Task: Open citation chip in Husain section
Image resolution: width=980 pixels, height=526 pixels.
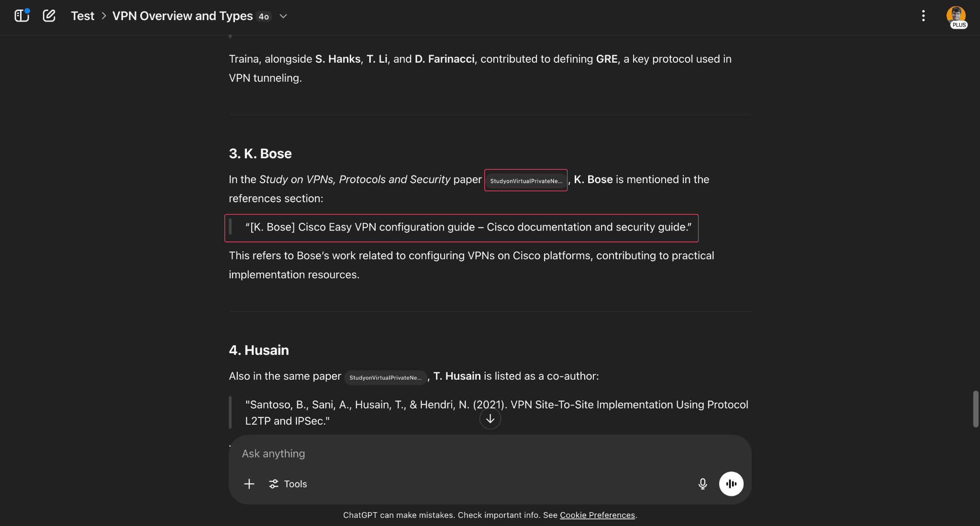Action: [x=385, y=377]
